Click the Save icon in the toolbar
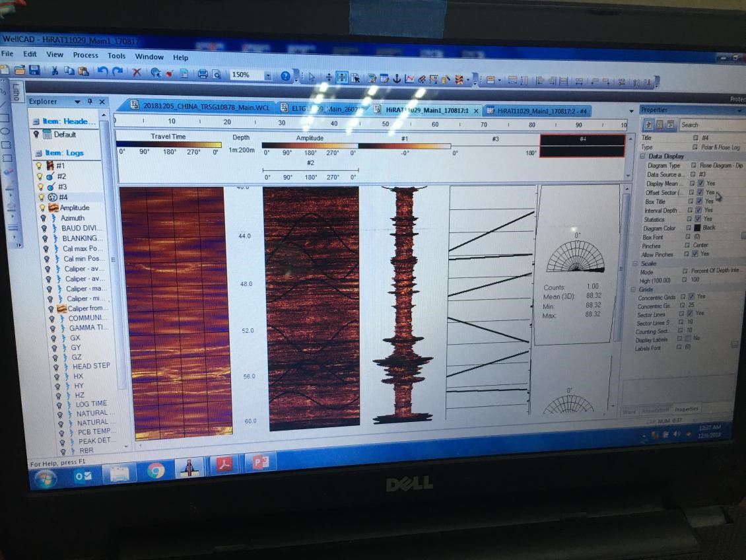Screen dimensions: 746x560 [34, 71]
